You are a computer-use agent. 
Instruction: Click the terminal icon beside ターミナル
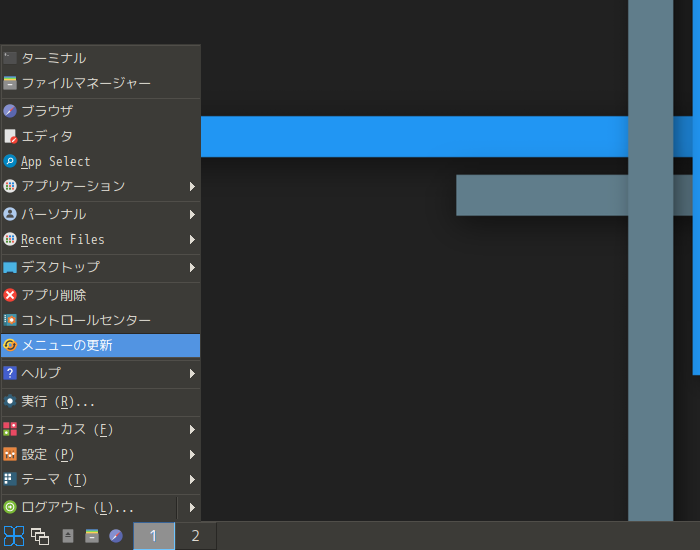pos(10,58)
